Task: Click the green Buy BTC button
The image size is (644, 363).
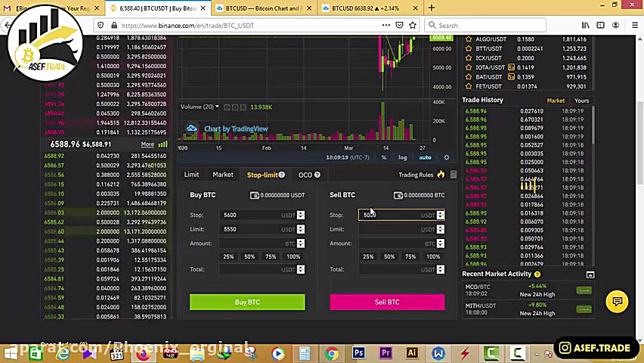Action: click(x=247, y=302)
